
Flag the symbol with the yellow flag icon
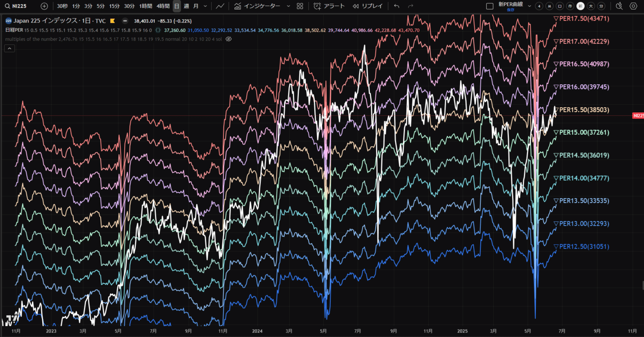tap(113, 21)
